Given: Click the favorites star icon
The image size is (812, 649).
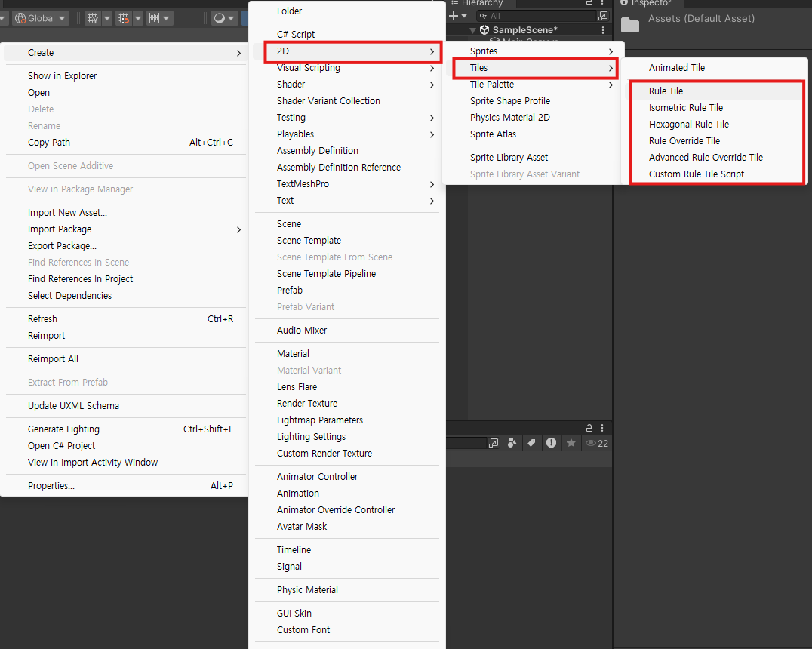Looking at the screenshot, I should click(571, 443).
